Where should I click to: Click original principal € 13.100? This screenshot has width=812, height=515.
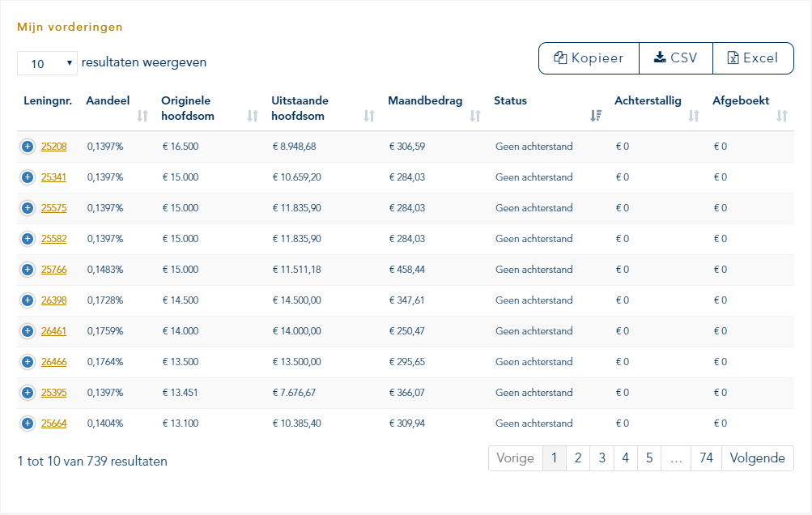point(181,423)
